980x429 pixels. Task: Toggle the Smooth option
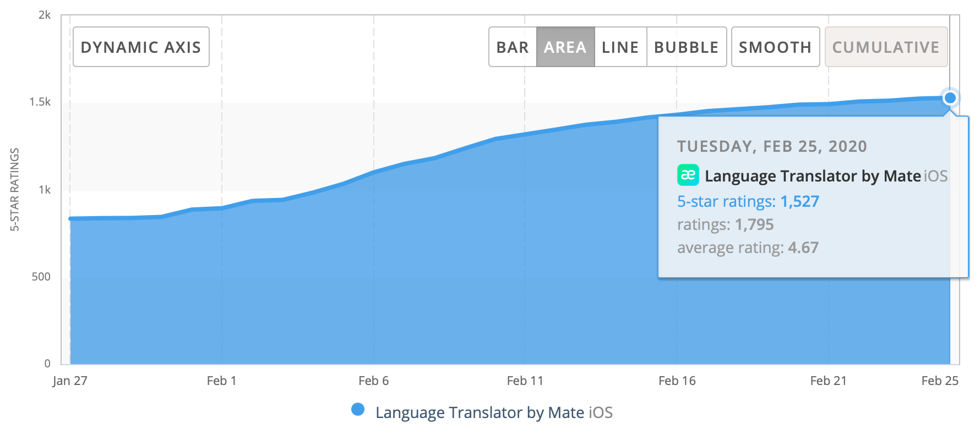click(775, 47)
